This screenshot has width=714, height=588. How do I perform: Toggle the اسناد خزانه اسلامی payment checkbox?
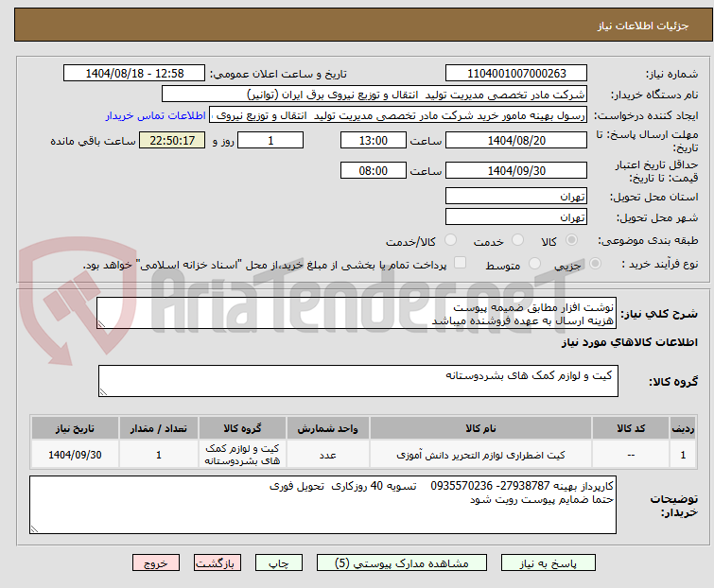460,263
